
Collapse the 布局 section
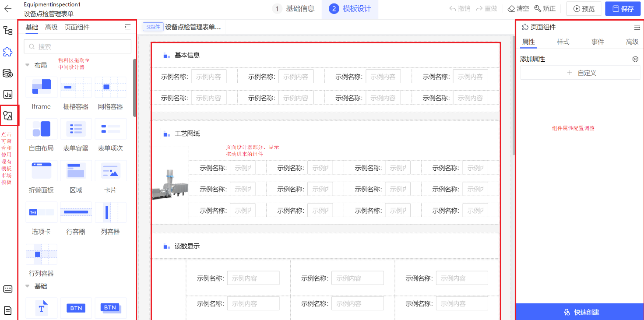click(x=28, y=65)
